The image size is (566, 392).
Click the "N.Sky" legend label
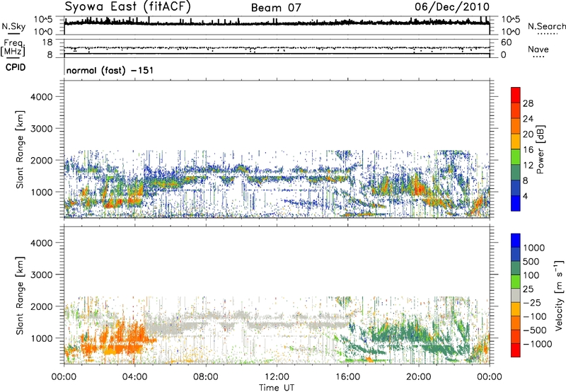click(x=13, y=26)
